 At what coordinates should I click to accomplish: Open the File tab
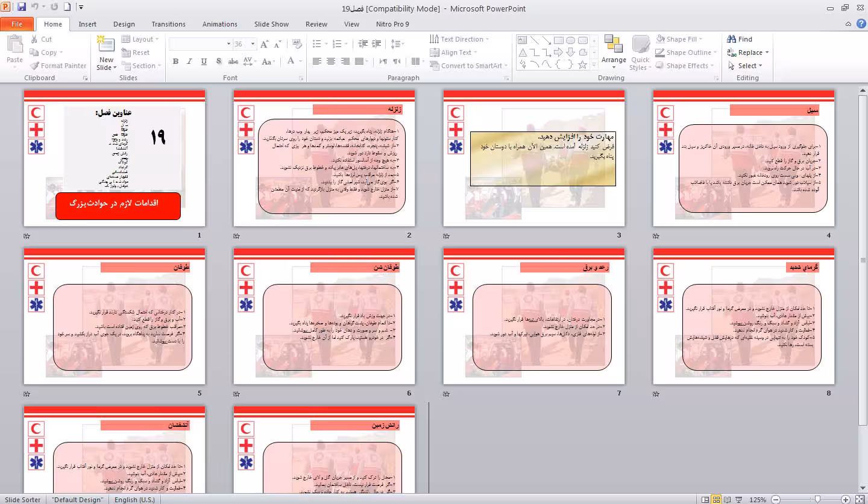pos(17,24)
